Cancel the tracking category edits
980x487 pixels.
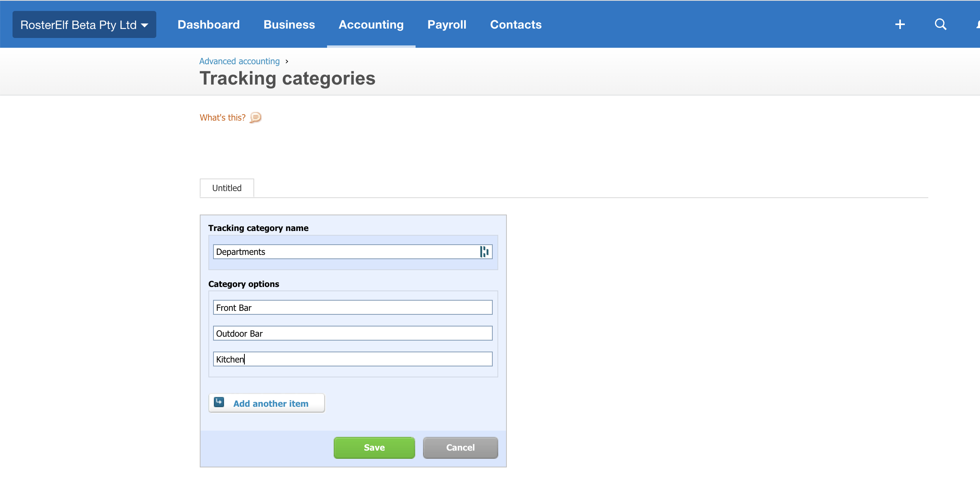[460, 447]
